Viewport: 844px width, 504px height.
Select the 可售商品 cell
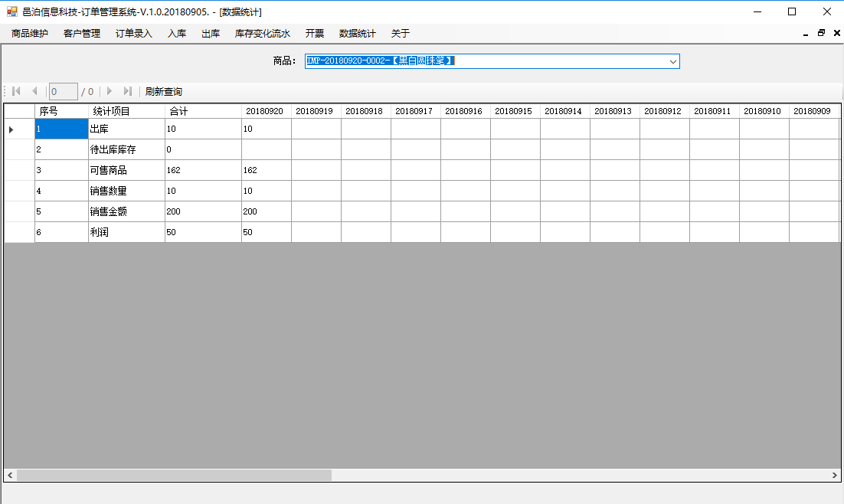[126, 170]
